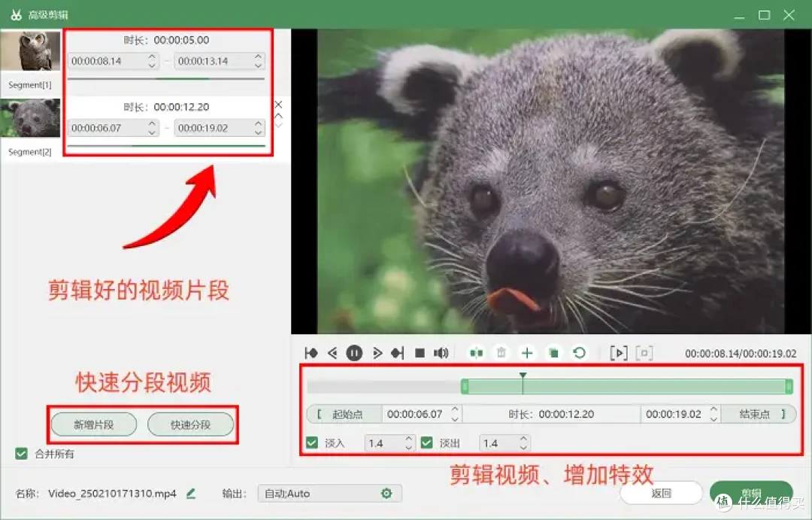Click Segment[1] duration 时长 00:00:05.00

[x=166, y=40]
